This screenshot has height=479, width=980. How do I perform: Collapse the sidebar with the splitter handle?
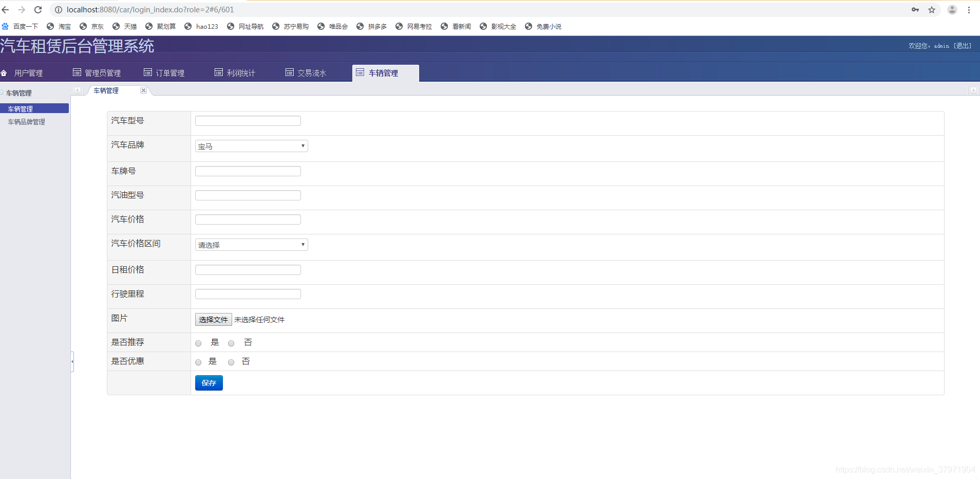72,362
